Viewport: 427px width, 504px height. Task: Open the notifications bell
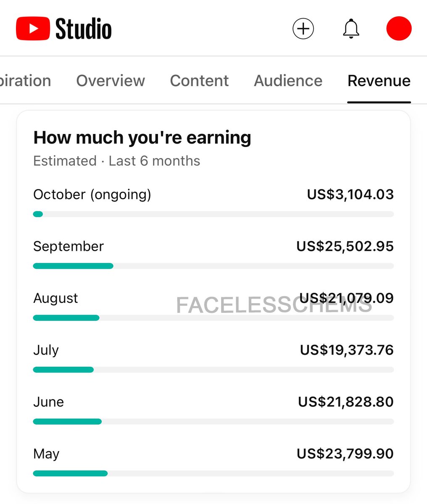tap(351, 29)
